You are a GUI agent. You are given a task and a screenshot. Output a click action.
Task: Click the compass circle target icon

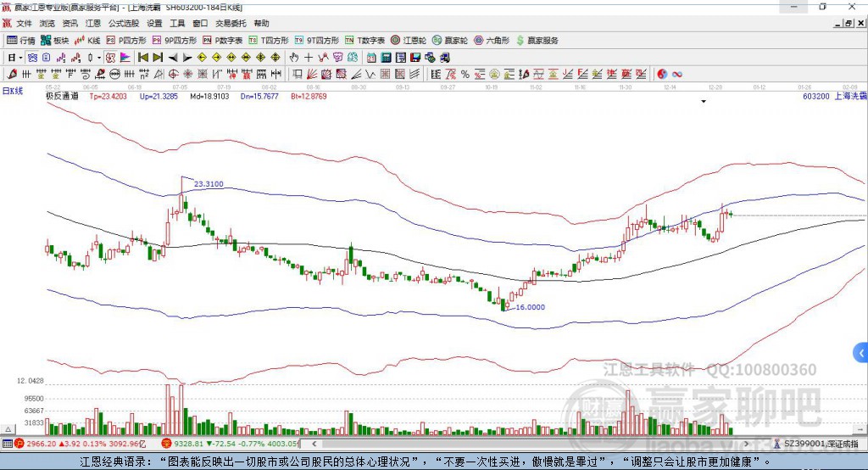[x=173, y=74]
